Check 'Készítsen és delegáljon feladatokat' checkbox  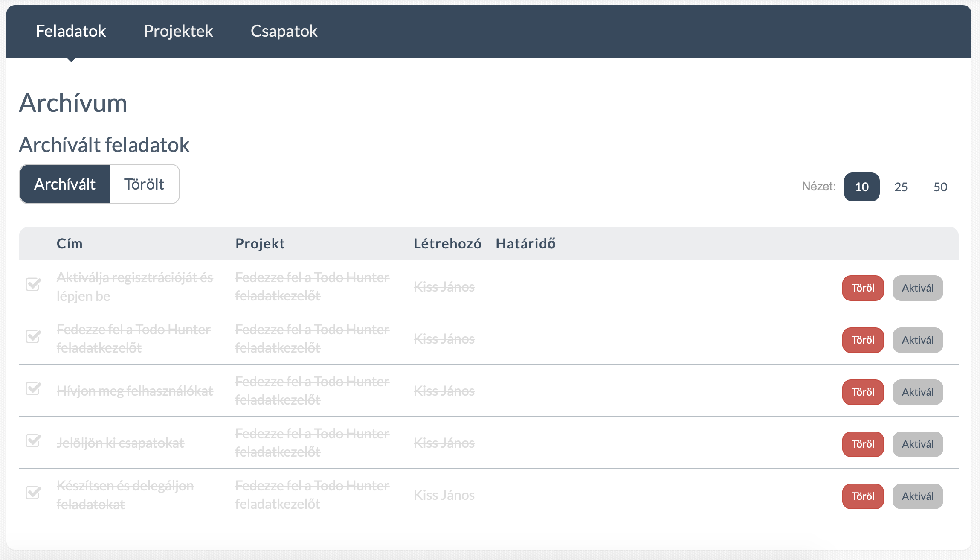(x=34, y=493)
